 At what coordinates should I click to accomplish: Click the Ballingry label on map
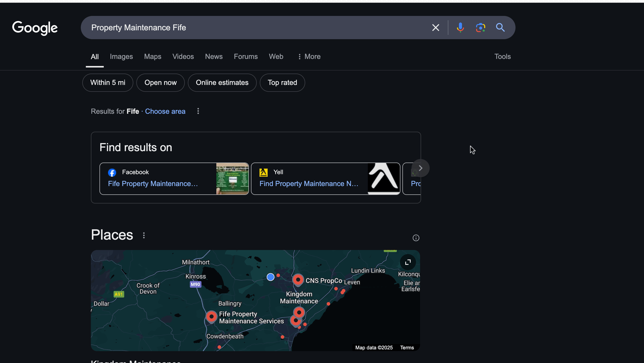pyautogui.click(x=230, y=304)
